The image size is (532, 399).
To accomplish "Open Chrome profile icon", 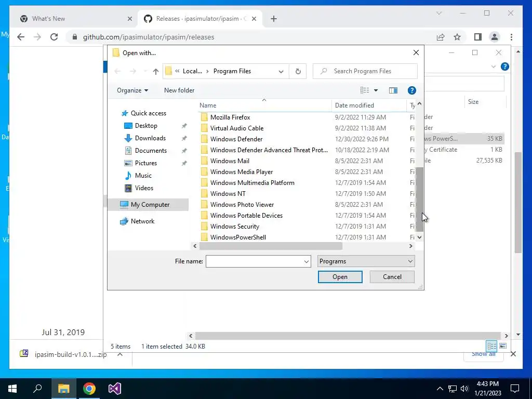I will [495, 37].
